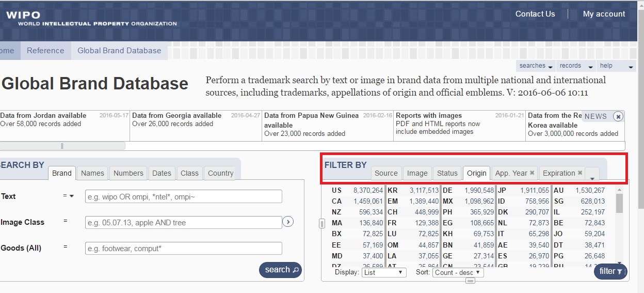
Task: Select origin NZ with 596,334 records
Action: tap(358, 212)
